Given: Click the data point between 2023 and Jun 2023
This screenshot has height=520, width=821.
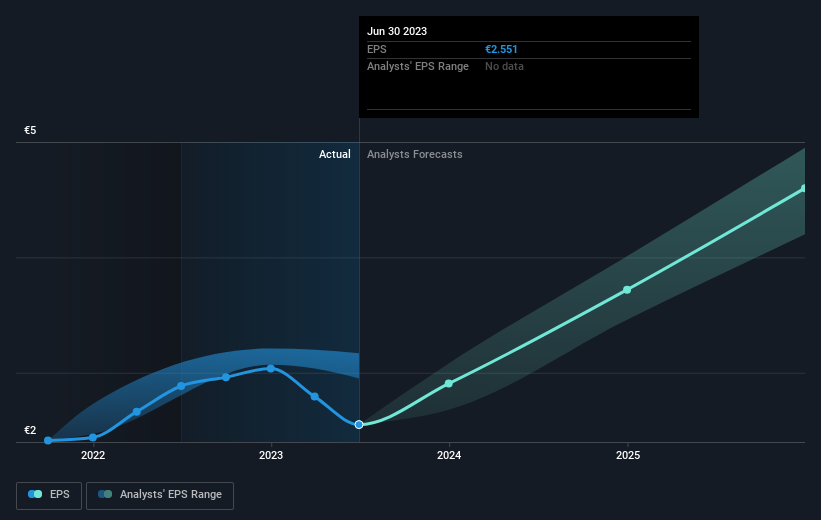Looking at the screenshot, I should point(314,396).
